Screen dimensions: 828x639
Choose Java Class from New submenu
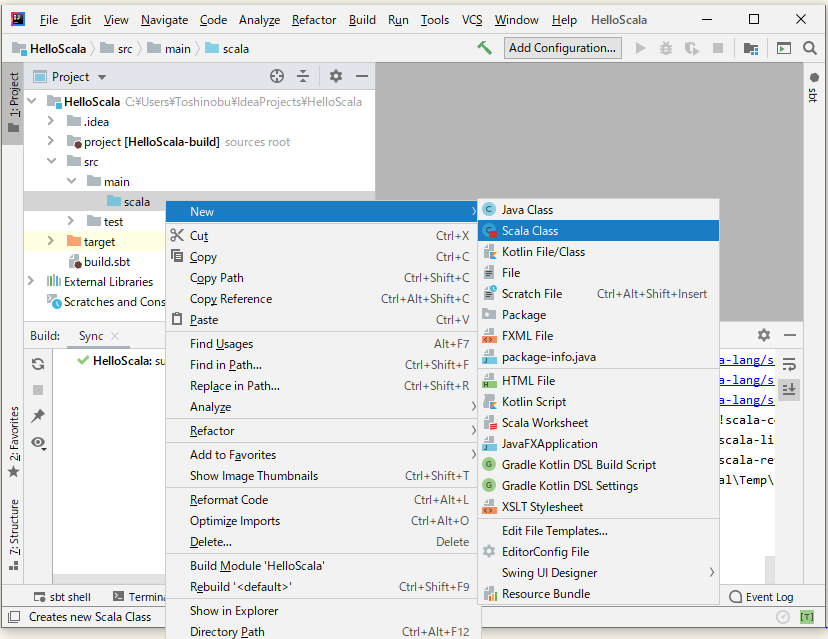(598, 210)
